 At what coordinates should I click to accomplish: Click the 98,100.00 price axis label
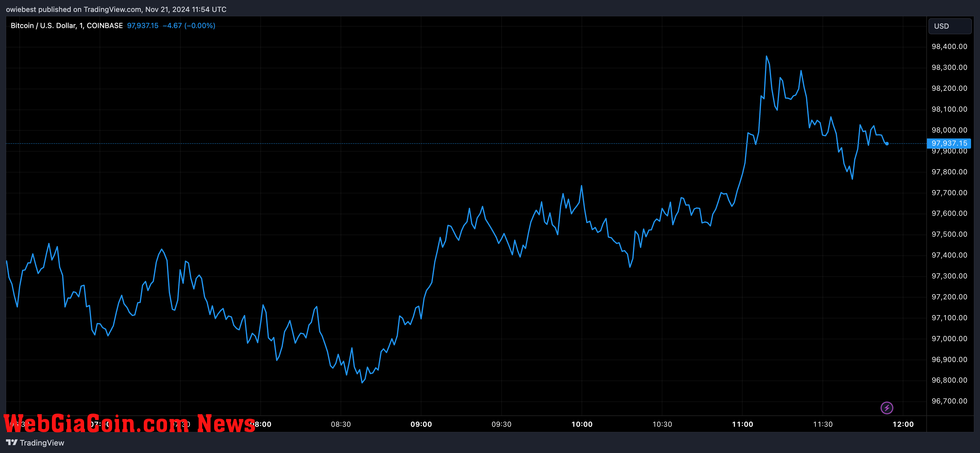click(949, 109)
